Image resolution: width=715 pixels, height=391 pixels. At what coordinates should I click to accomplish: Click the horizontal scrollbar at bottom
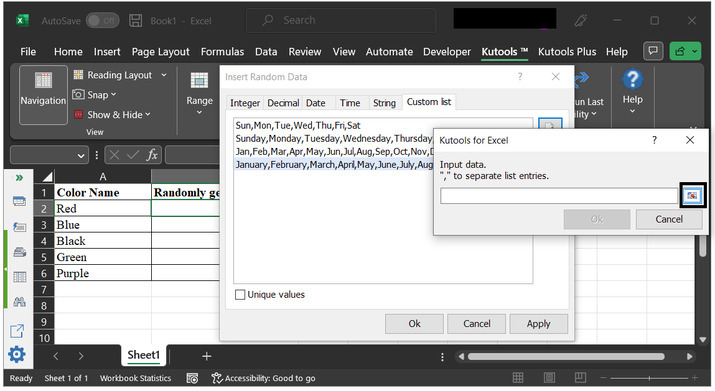(566, 356)
